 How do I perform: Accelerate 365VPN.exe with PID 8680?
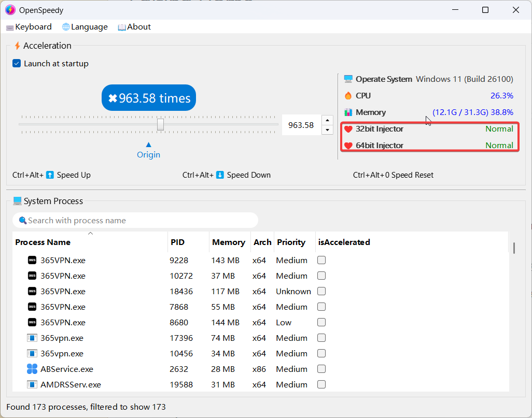(x=321, y=322)
